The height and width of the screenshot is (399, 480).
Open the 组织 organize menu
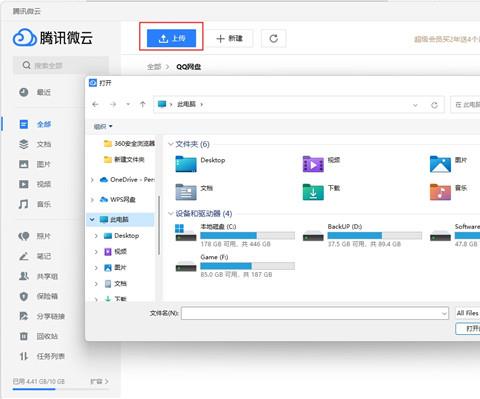coord(103,126)
